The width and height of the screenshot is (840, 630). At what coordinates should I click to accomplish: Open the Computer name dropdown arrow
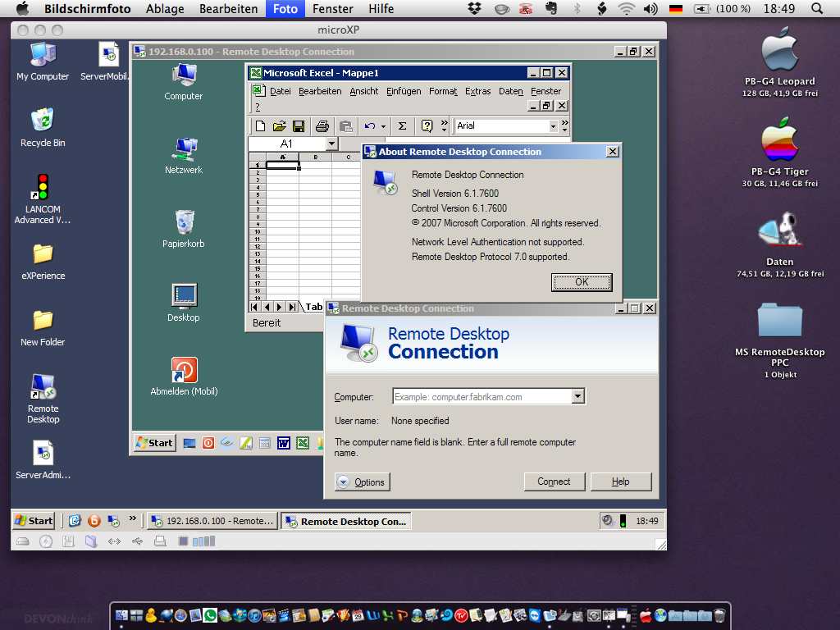tap(577, 396)
